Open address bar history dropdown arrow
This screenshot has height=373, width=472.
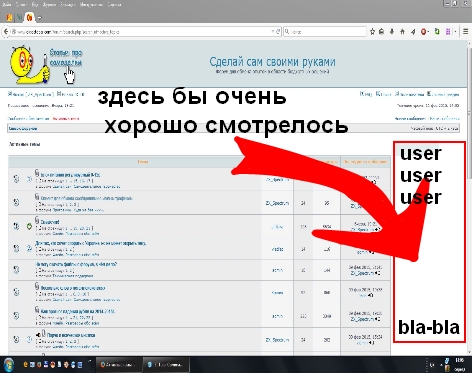[273, 32]
